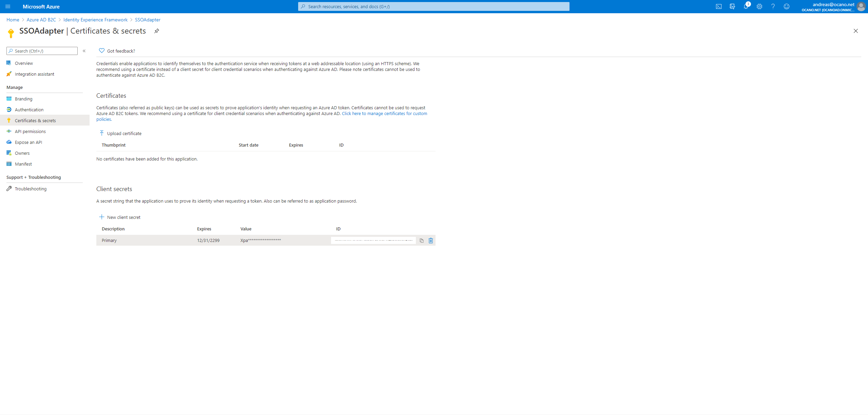
Task: Open the notifications bell
Action: (746, 6)
